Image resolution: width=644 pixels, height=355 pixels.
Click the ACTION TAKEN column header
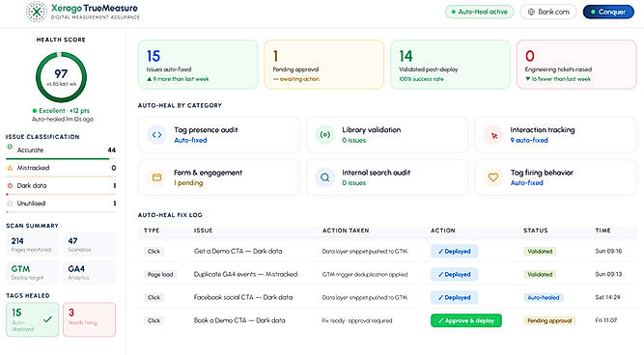click(346, 231)
